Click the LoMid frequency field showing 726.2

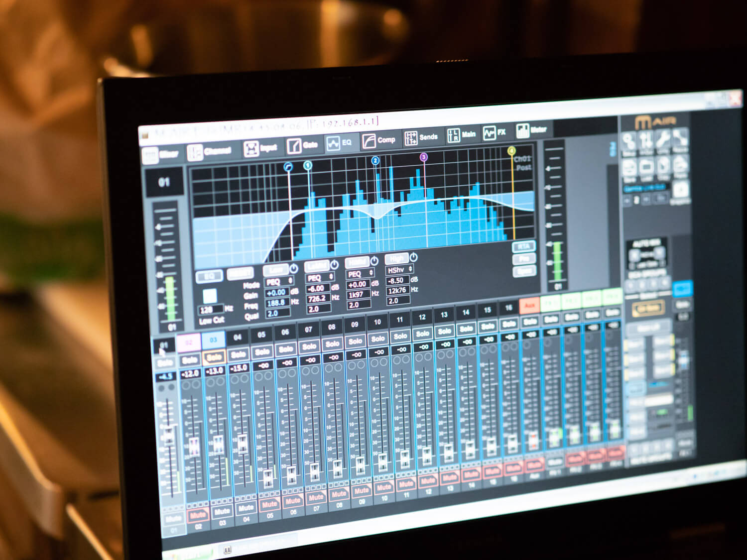click(x=317, y=299)
